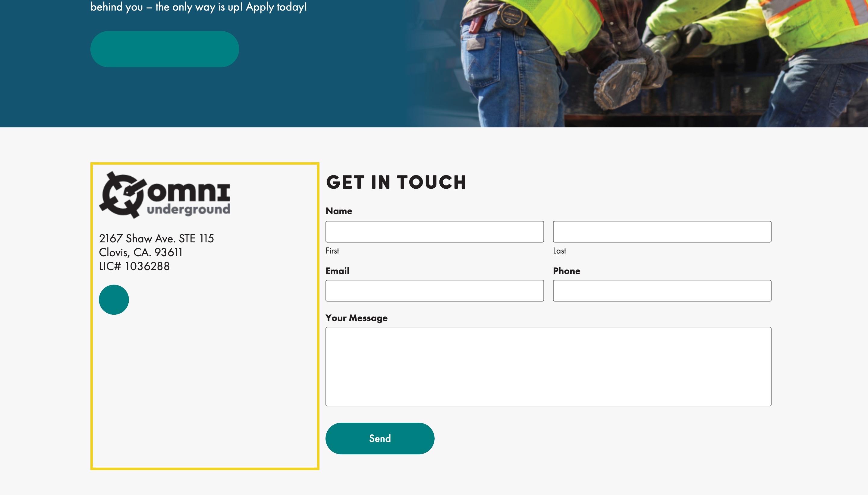The width and height of the screenshot is (868, 495).
Task: Click the Name field label
Action: (x=338, y=211)
